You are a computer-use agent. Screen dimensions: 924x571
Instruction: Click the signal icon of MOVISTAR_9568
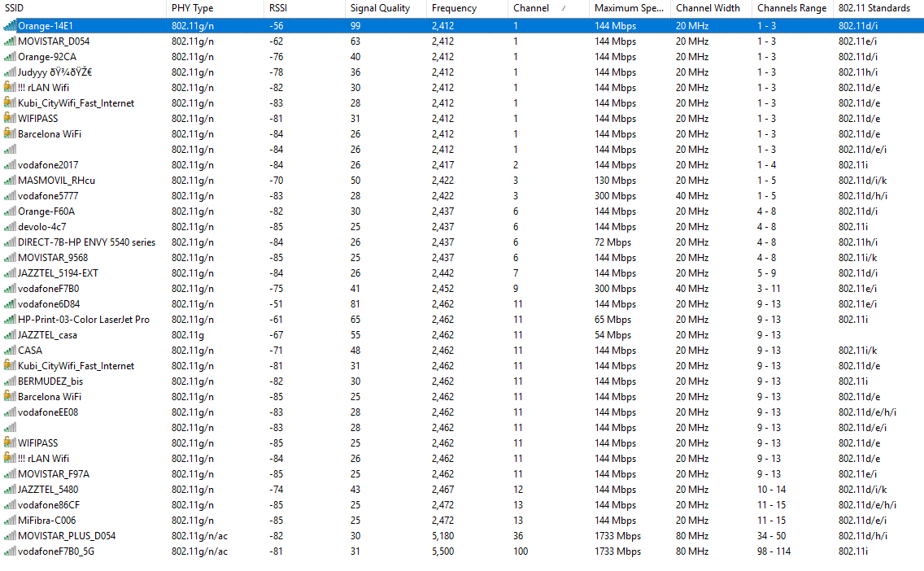click(x=10, y=258)
